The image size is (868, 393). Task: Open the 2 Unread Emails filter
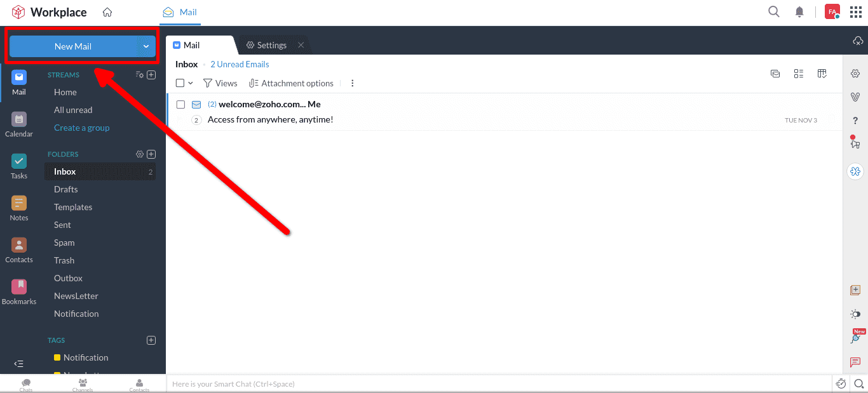[x=240, y=64]
